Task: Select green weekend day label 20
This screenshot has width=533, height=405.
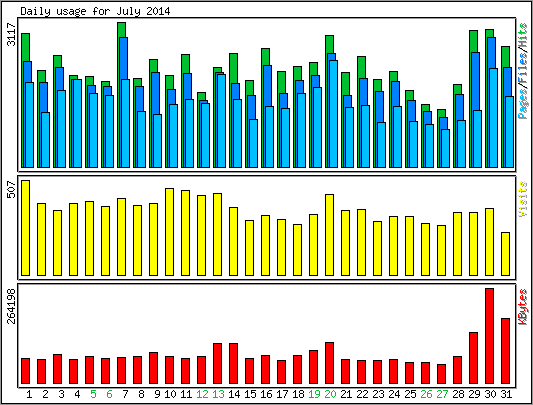Action: [x=330, y=394]
